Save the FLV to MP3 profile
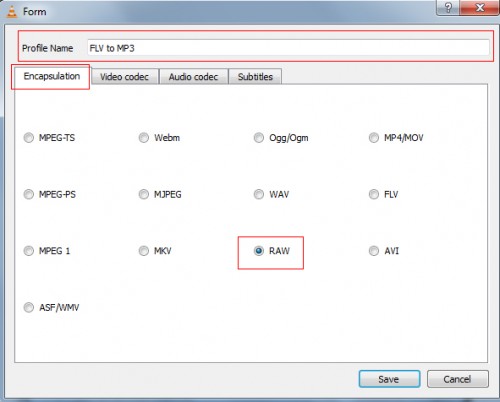This screenshot has height=402, width=500. coord(389,379)
